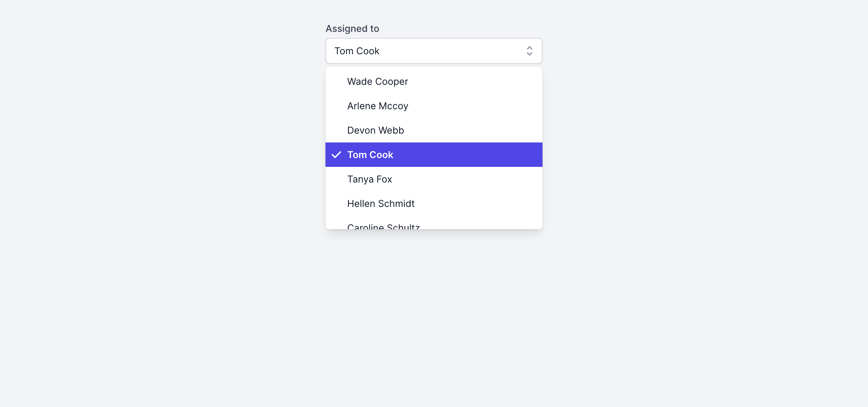Viewport: 868px width, 407px height.
Task: Click the Arlene Mccoy row
Action: point(433,106)
